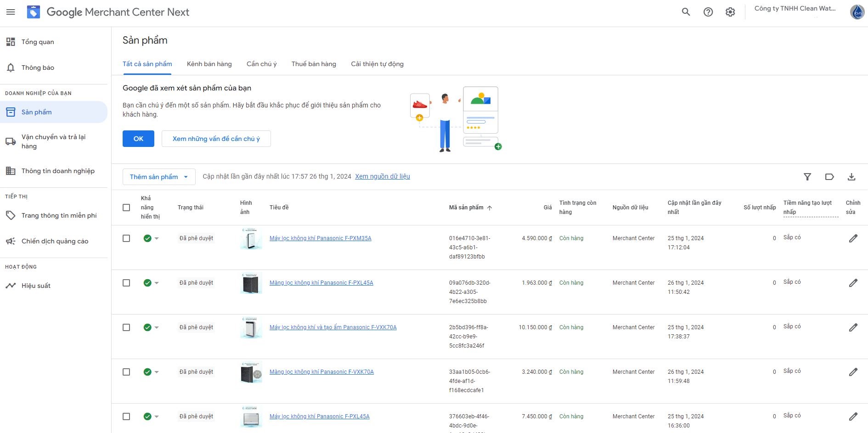Viewport: 868px width, 433px height.
Task: Open the visibility dropdown on the first product row
Action: pos(157,238)
